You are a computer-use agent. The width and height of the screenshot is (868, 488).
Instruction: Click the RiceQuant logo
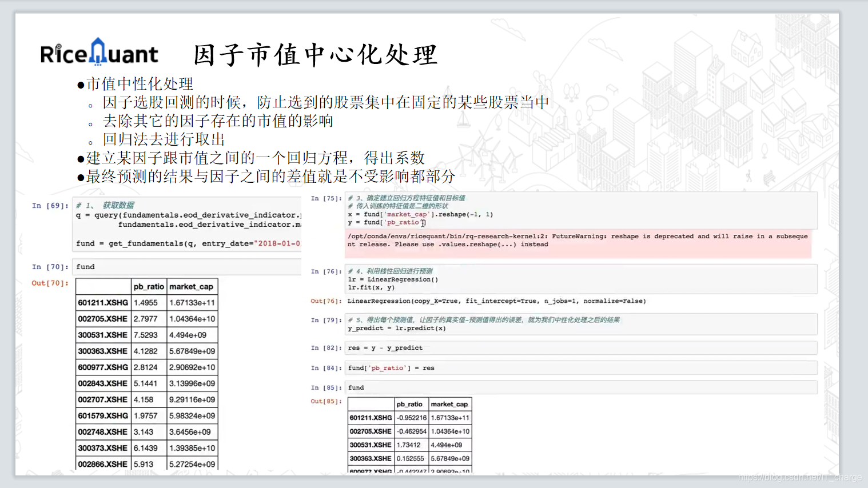tap(99, 53)
